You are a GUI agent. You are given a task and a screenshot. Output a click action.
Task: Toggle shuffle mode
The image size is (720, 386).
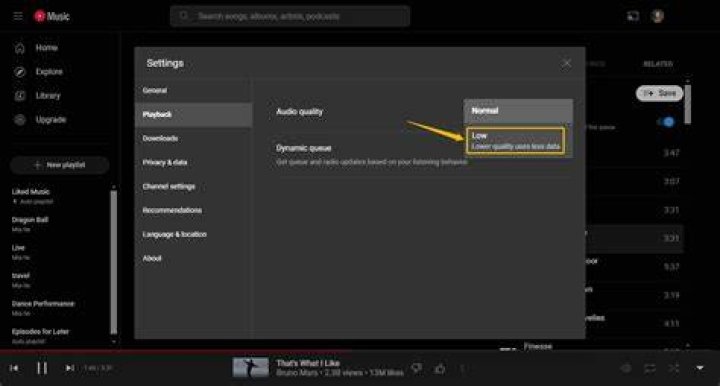pos(674,369)
